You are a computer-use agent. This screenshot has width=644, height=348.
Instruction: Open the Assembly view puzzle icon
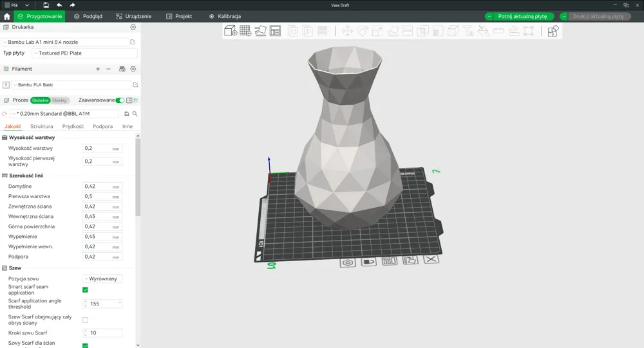pyautogui.click(x=553, y=31)
